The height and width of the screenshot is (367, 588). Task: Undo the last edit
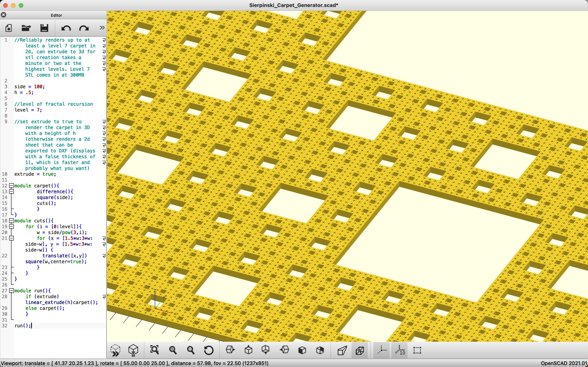tap(66, 28)
